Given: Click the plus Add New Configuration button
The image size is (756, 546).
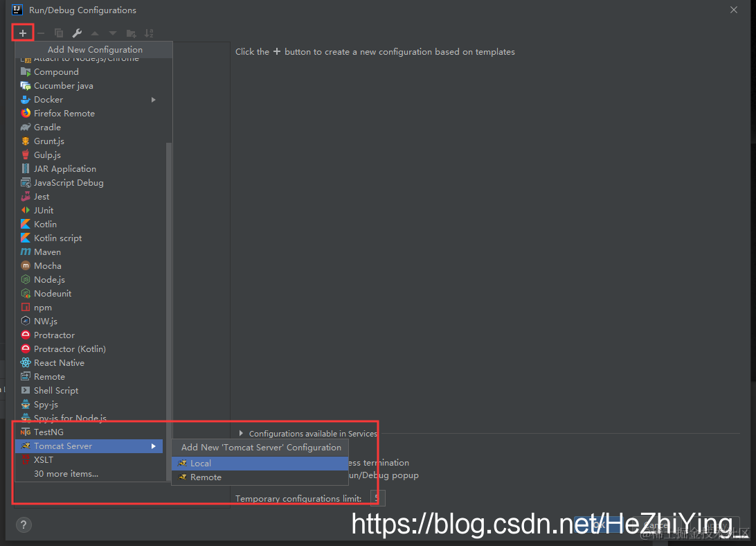Looking at the screenshot, I should (23, 33).
